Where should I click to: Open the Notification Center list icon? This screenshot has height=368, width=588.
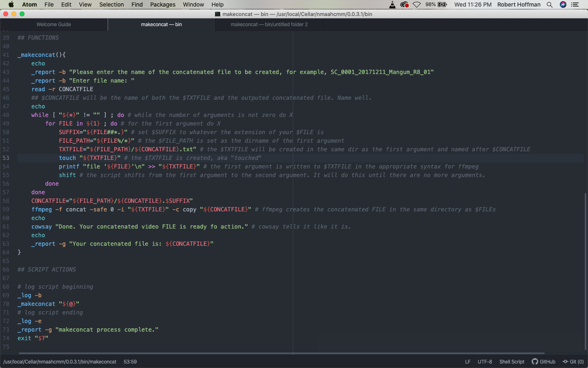(575, 4)
